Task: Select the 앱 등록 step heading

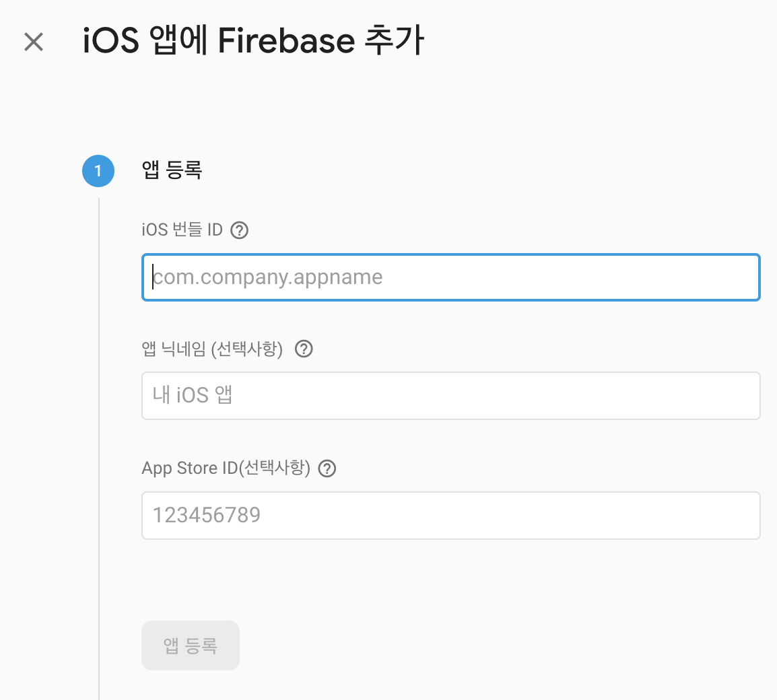Action: [172, 170]
